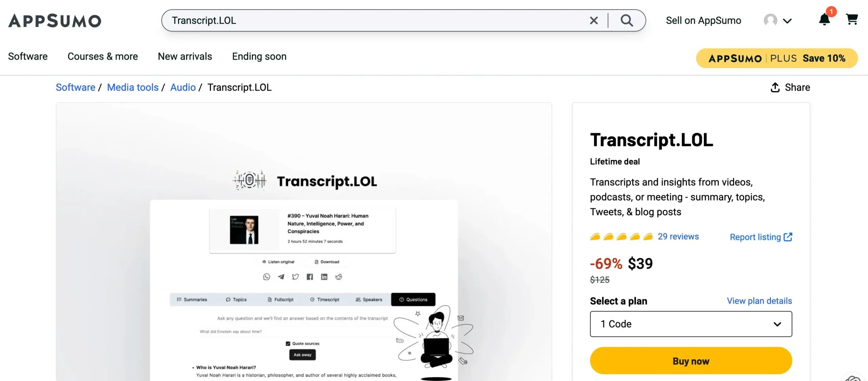
Task: Click View plan details link
Action: [759, 301]
